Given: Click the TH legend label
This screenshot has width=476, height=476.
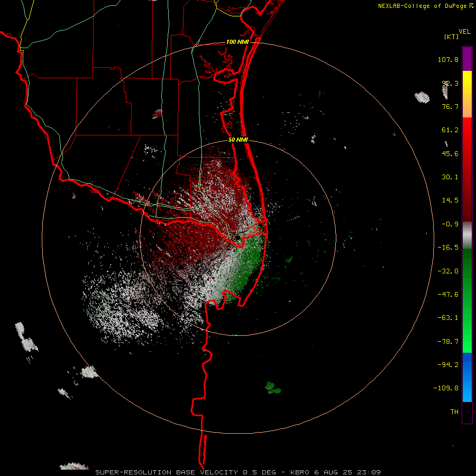Looking at the screenshot, I should click(454, 412).
